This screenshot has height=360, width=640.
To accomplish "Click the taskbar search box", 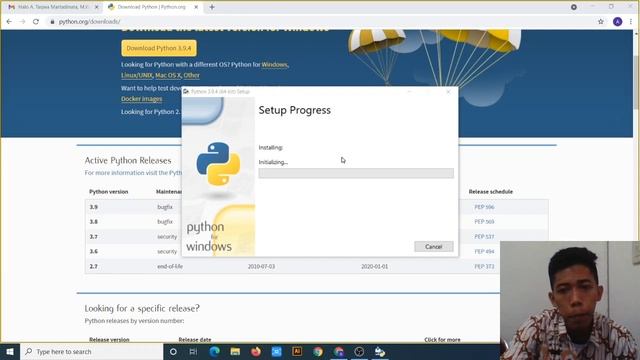I will [92, 351].
